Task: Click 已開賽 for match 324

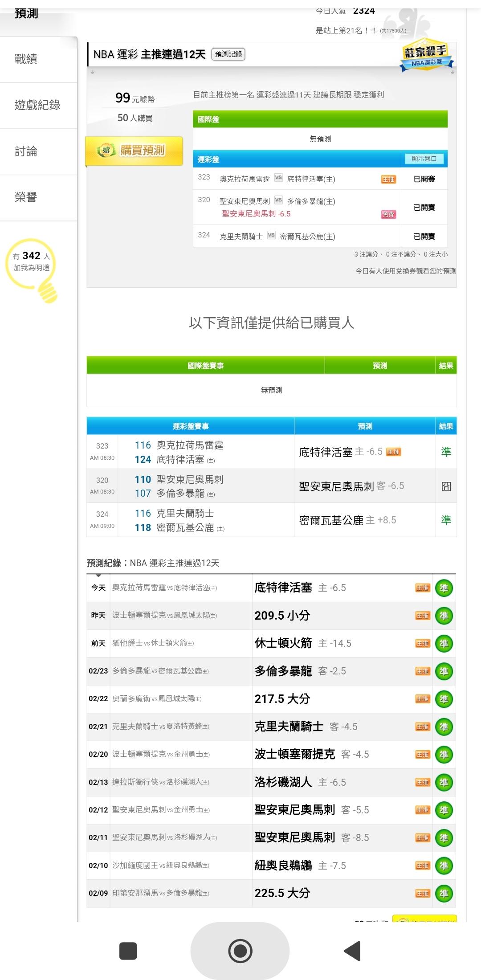Action: click(424, 237)
